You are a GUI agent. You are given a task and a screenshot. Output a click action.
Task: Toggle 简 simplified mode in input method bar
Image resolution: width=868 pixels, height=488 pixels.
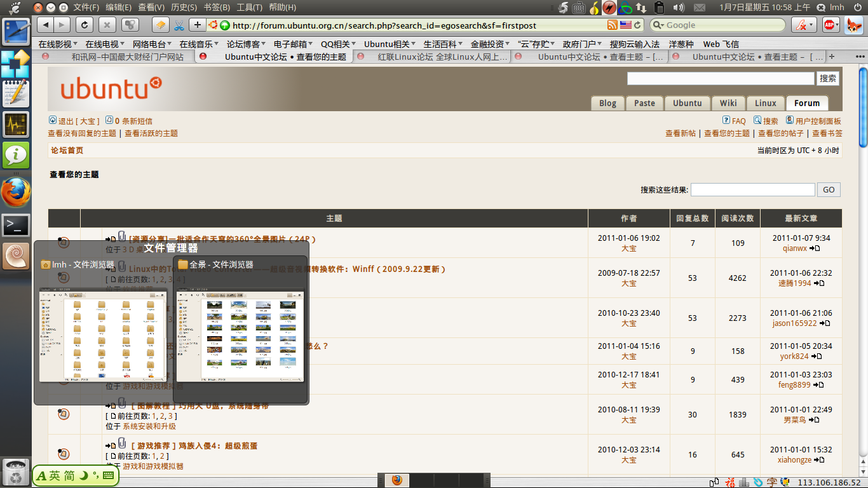pyautogui.click(x=69, y=475)
